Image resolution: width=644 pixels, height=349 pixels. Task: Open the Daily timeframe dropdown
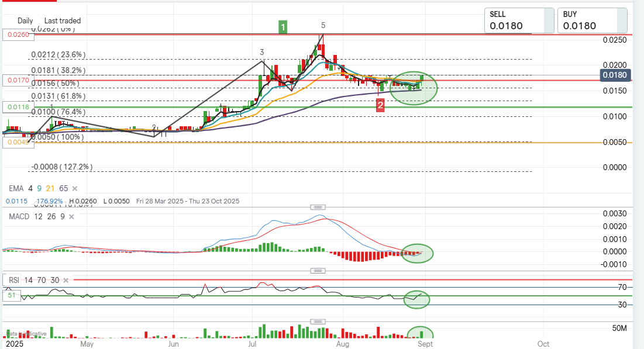(25, 20)
